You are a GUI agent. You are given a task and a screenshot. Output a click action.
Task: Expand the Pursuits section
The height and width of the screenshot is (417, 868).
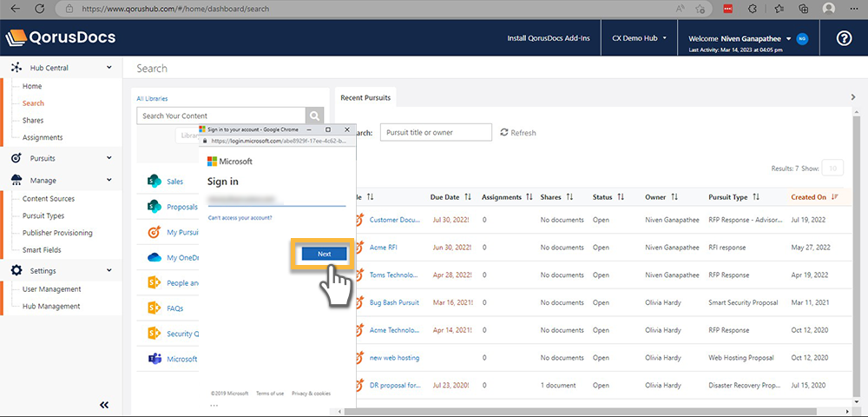click(109, 158)
